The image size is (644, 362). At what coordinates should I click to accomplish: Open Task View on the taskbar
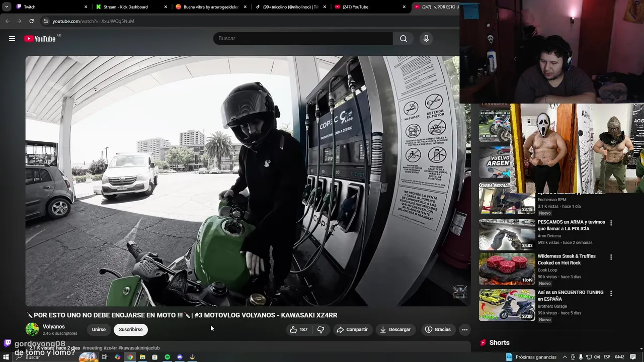[105, 357]
